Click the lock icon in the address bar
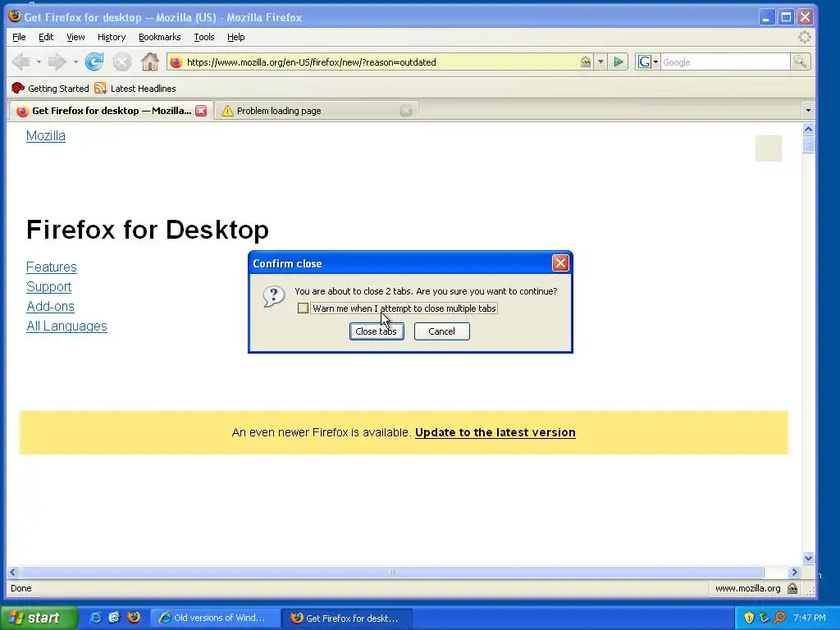This screenshot has width=840, height=630. pos(586,62)
